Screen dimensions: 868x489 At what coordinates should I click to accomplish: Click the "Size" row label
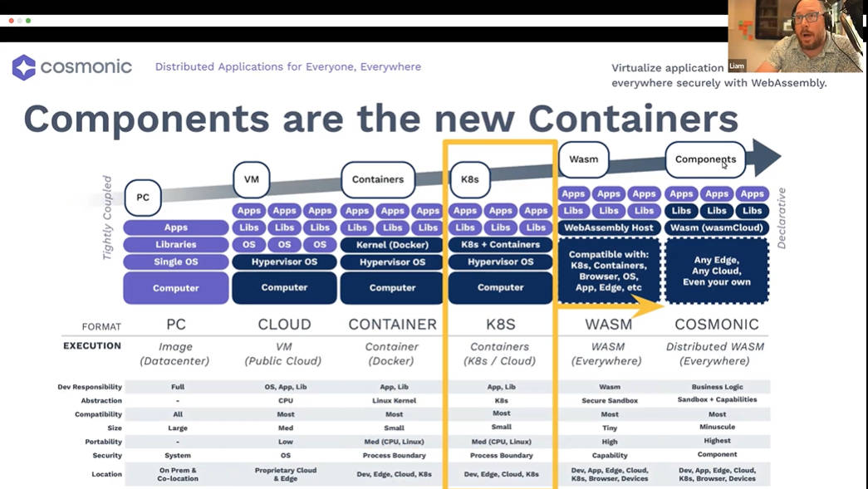point(115,428)
